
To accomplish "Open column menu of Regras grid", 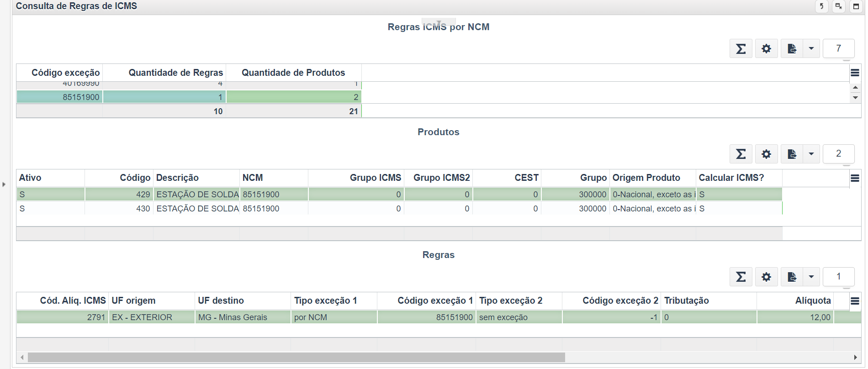I will pyautogui.click(x=855, y=301).
